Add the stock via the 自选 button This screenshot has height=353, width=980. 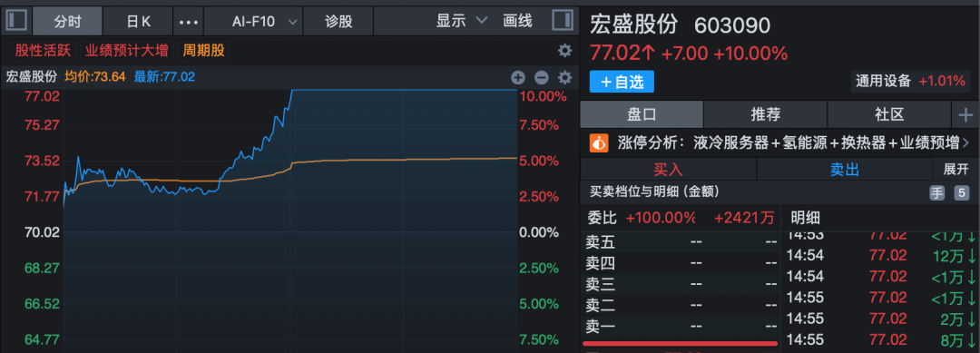click(x=622, y=82)
